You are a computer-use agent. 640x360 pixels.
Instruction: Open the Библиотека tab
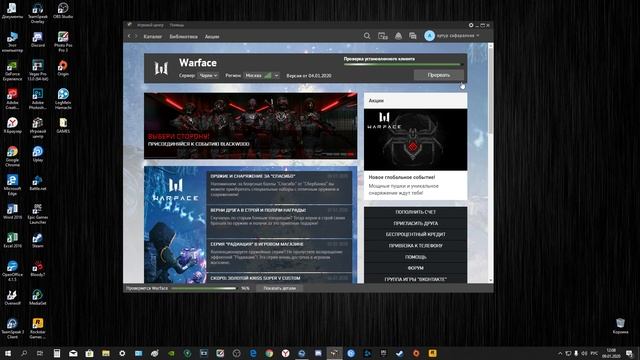click(x=183, y=36)
